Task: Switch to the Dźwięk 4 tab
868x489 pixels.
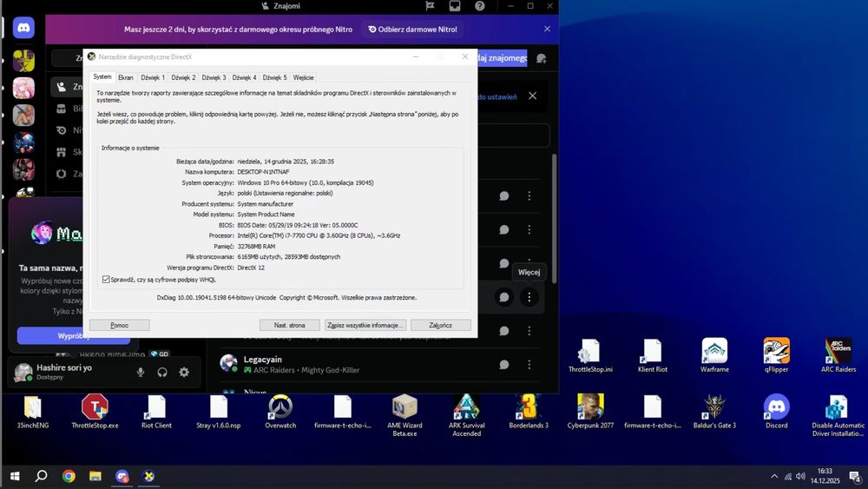Action: click(x=244, y=77)
